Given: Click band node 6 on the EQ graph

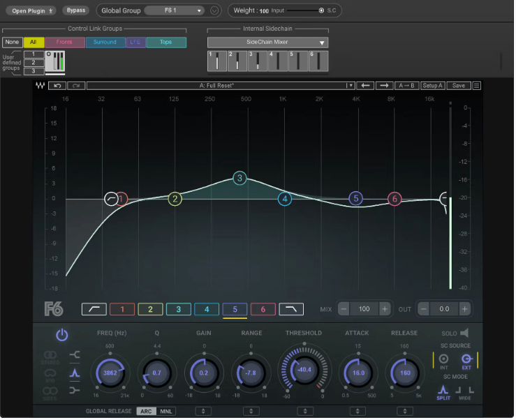Looking at the screenshot, I should (395, 199).
